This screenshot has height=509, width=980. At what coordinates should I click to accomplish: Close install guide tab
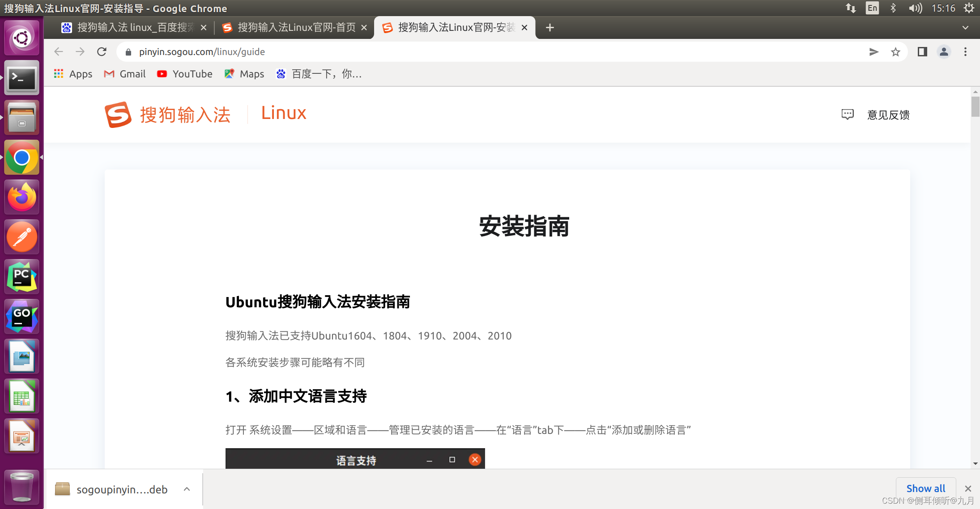(524, 28)
